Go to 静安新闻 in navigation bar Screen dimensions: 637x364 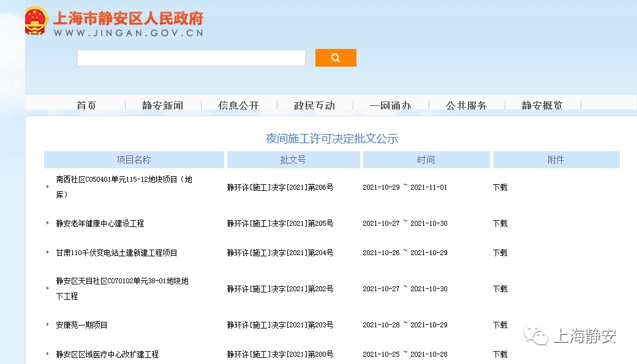coord(162,105)
